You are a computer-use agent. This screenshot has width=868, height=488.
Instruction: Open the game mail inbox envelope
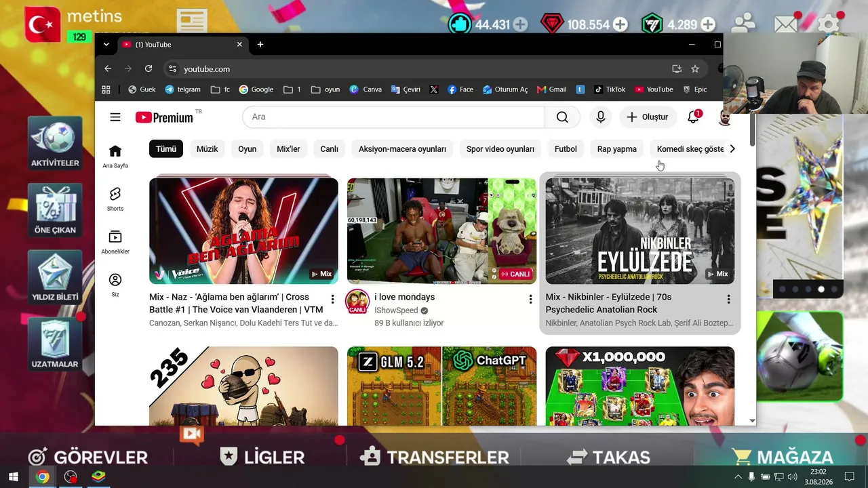786,24
